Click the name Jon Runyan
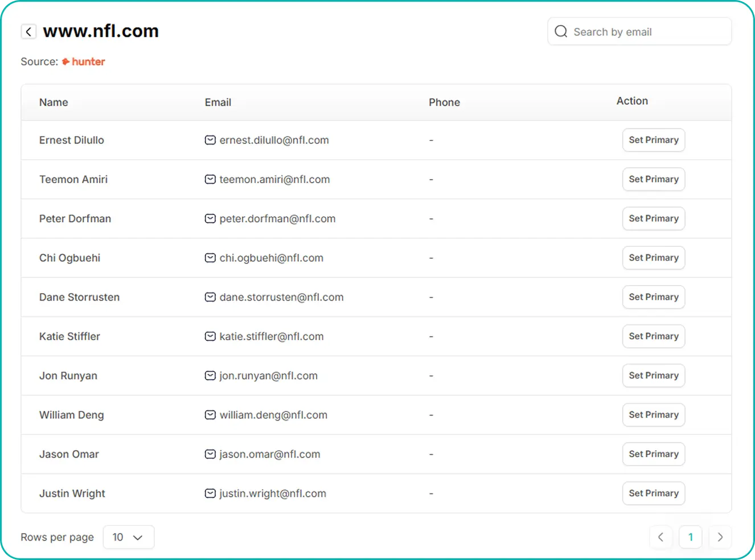Screen dimensions: 755x560 click(x=68, y=376)
